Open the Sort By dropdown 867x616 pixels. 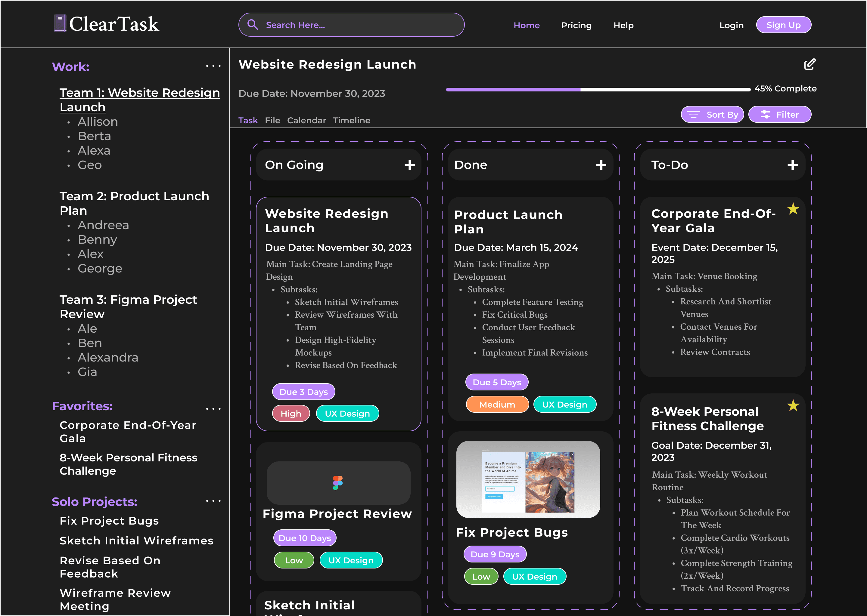coord(712,115)
